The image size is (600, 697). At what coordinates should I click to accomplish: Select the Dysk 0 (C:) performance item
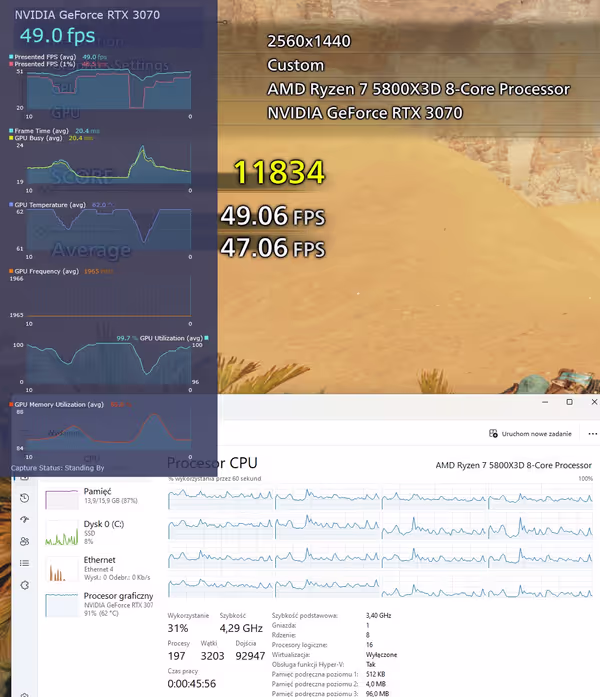pyautogui.click(x=98, y=532)
